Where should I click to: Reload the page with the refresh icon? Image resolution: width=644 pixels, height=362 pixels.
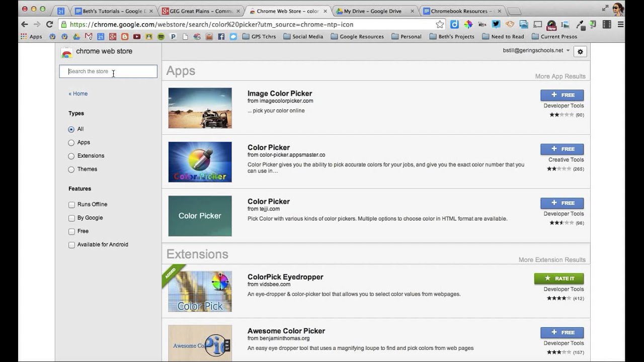49,24
